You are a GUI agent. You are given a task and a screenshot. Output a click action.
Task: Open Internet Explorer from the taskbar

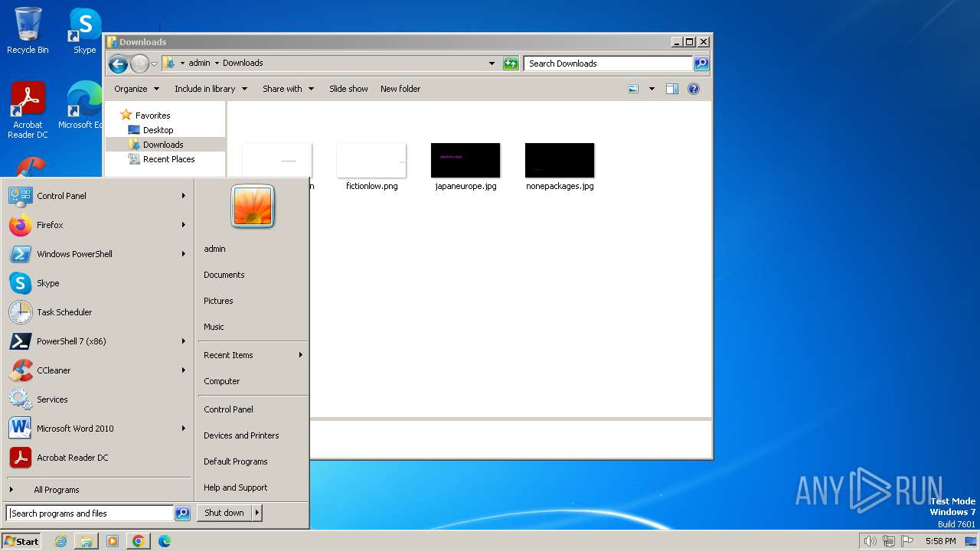pos(60,541)
